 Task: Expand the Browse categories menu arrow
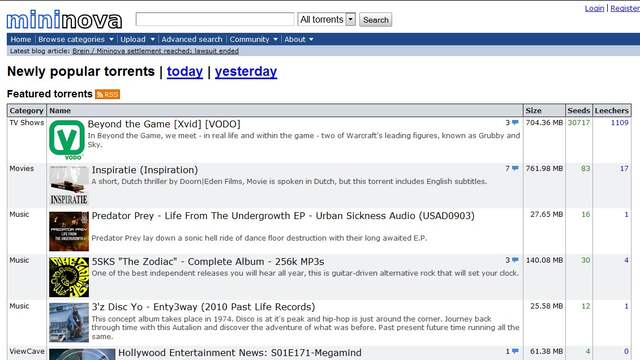tap(111, 39)
